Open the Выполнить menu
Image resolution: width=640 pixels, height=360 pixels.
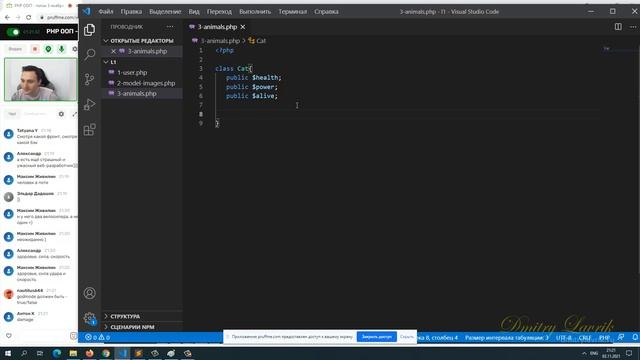pos(255,11)
